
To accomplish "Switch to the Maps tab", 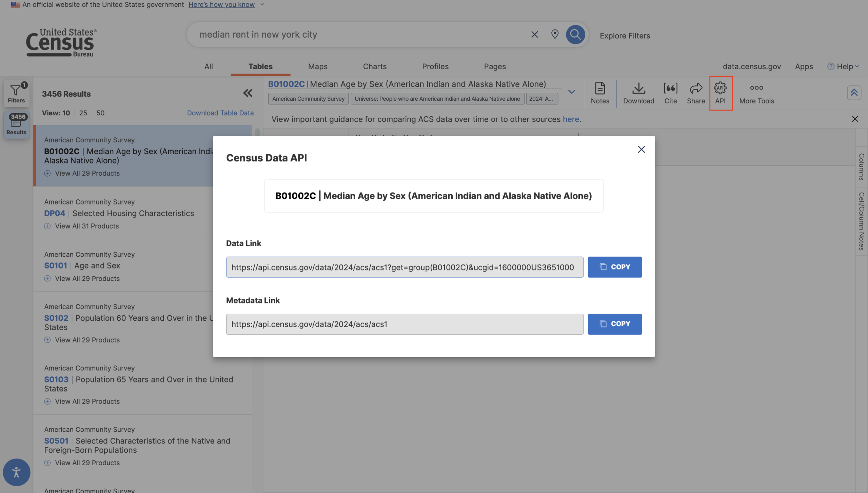I will pyautogui.click(x=317, y=66).
